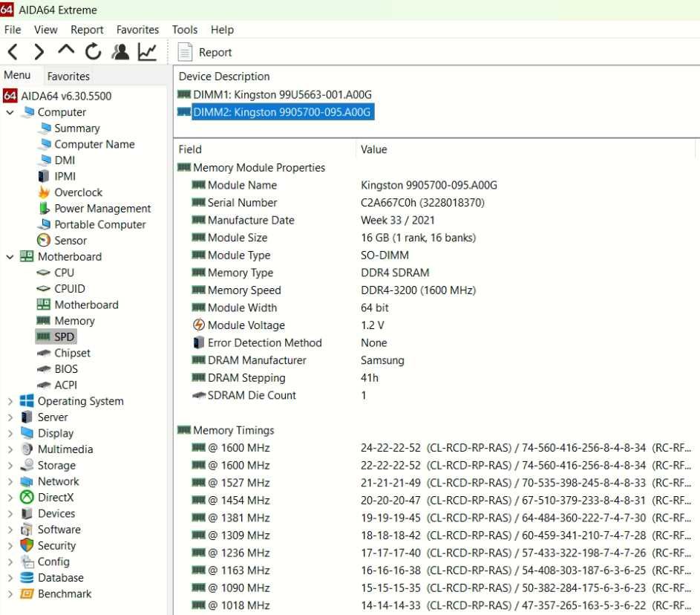
Task: Switch to the Favorites tab
Action: 68,77
